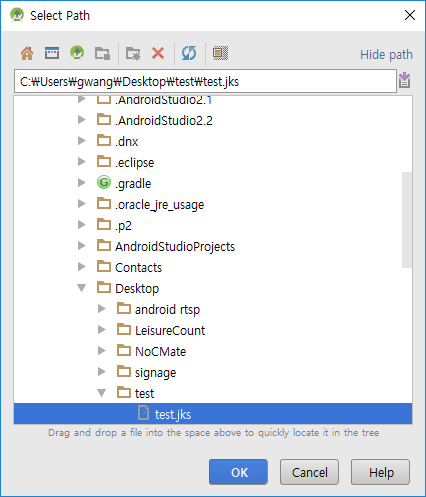This screenshot has width=426, height=497.
Task: Select signage folder row
Action: [x=213, y=372]
